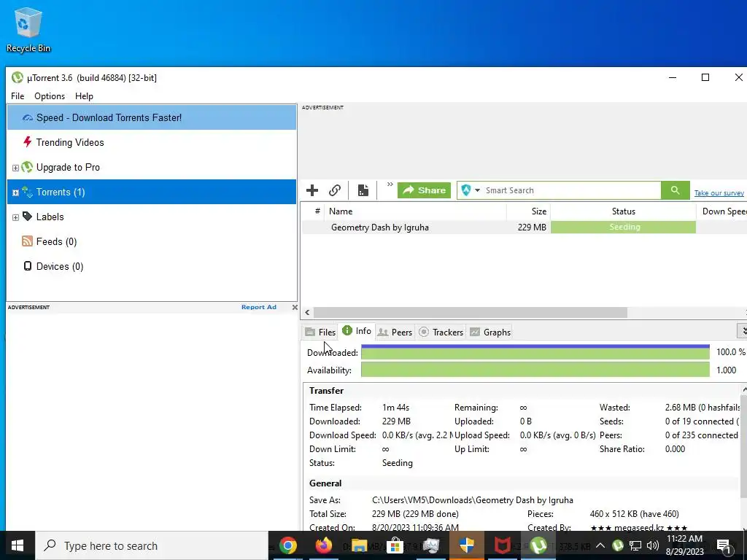Image resolution: width=747 pixels, height=560 pixels.
Task: Click the Speed gauge icon in sidebar
Action: pos(28,117)
